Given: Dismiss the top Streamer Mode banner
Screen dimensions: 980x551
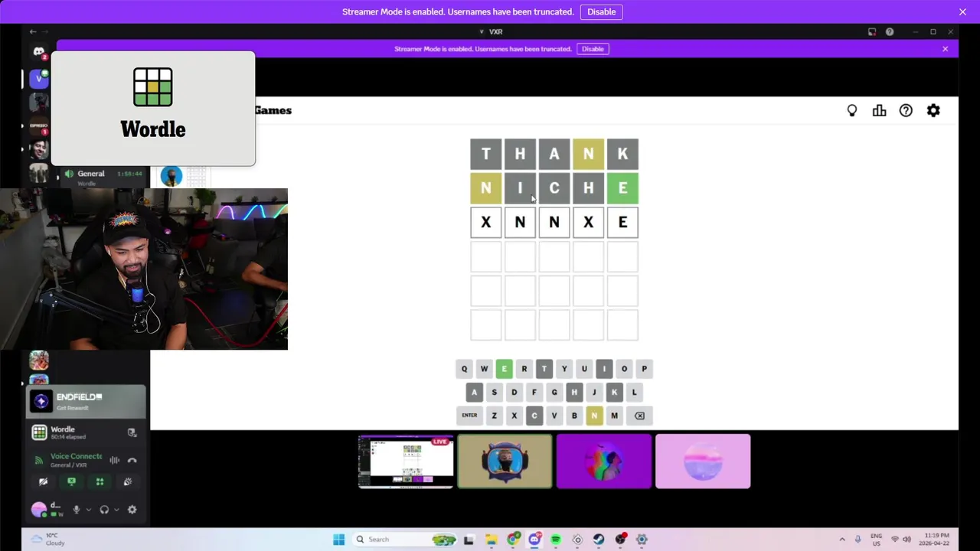Looking at the screenshot, I should click(962, 11).
